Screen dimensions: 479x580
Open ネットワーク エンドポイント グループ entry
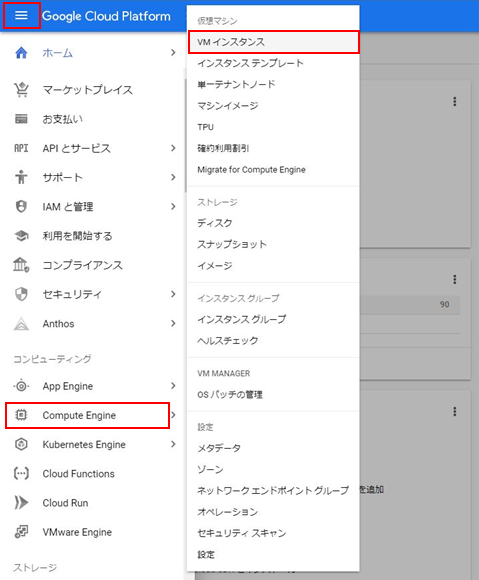pos(273,490)
